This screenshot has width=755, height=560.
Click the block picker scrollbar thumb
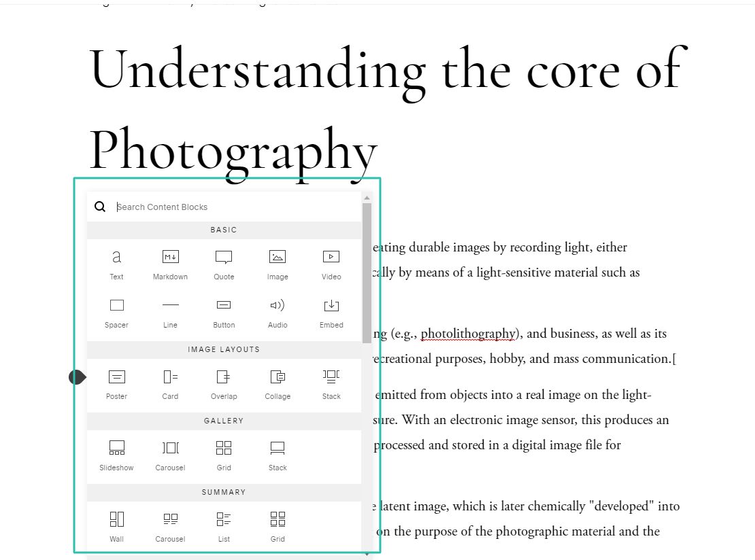pos(367,273)
